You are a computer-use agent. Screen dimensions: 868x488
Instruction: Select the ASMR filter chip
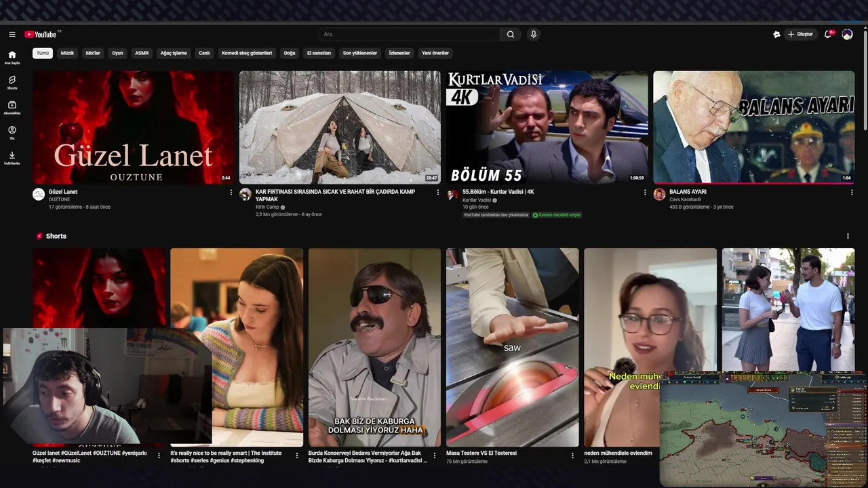pyautogui.click(x=142, y=53)
